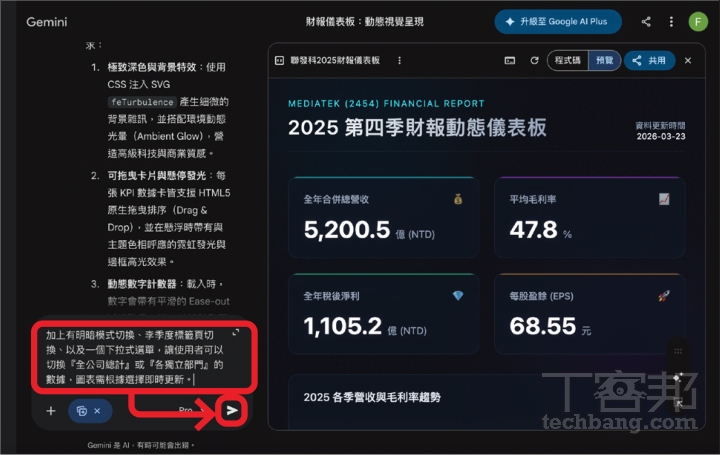Open the green F account avatar

click(x=698, y=22)
